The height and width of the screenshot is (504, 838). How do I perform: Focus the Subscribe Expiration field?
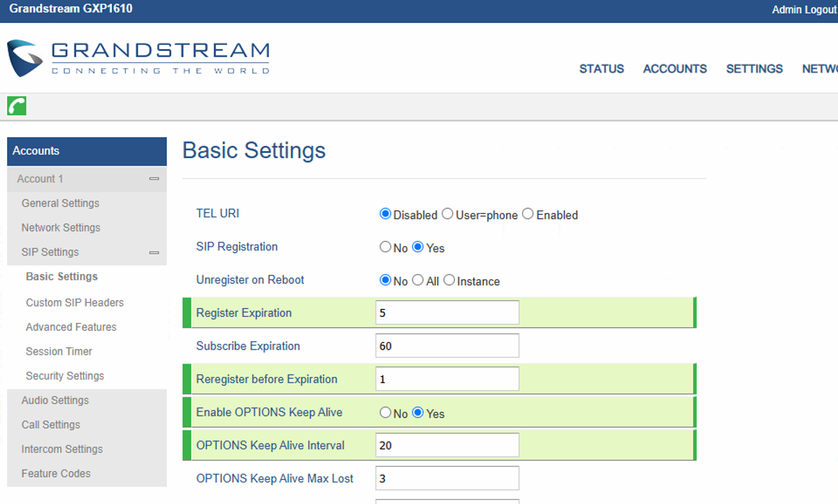[x=447, y=346]
